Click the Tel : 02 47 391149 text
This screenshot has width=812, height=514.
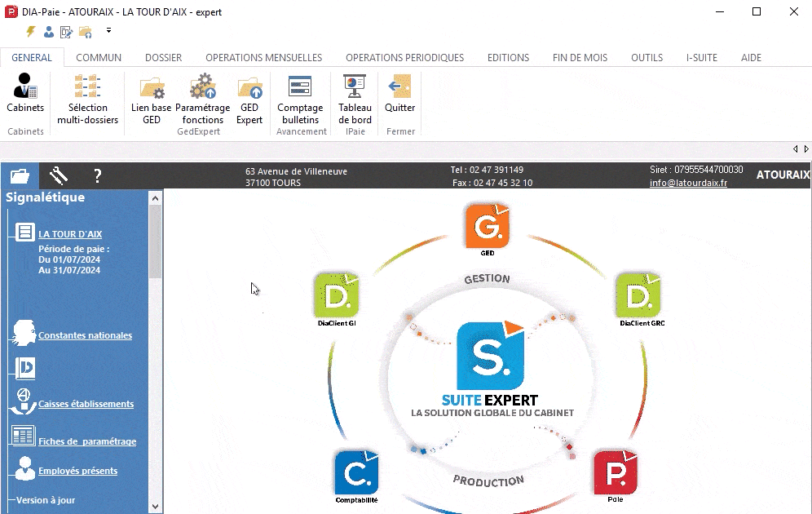click(487, 170)
